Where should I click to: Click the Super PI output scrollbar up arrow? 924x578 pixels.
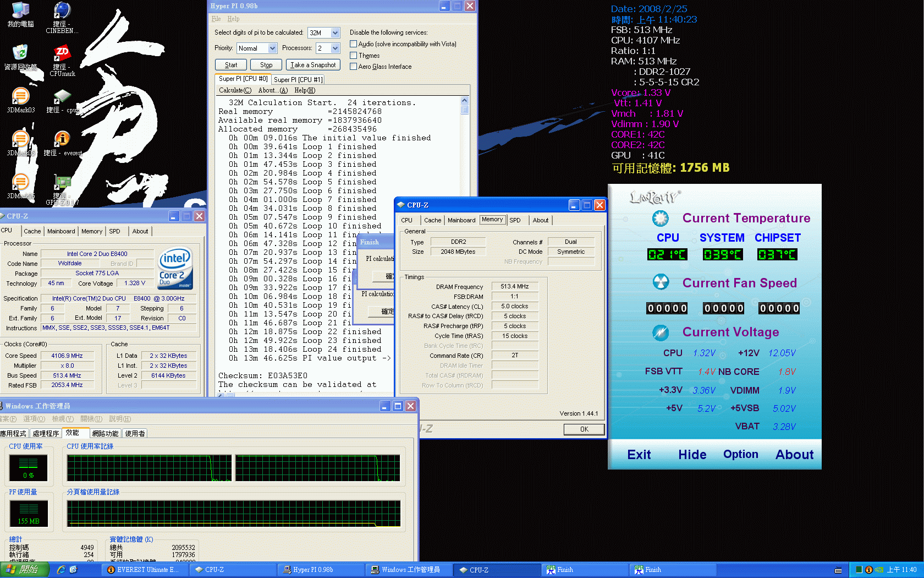click(x=465, y=101)
